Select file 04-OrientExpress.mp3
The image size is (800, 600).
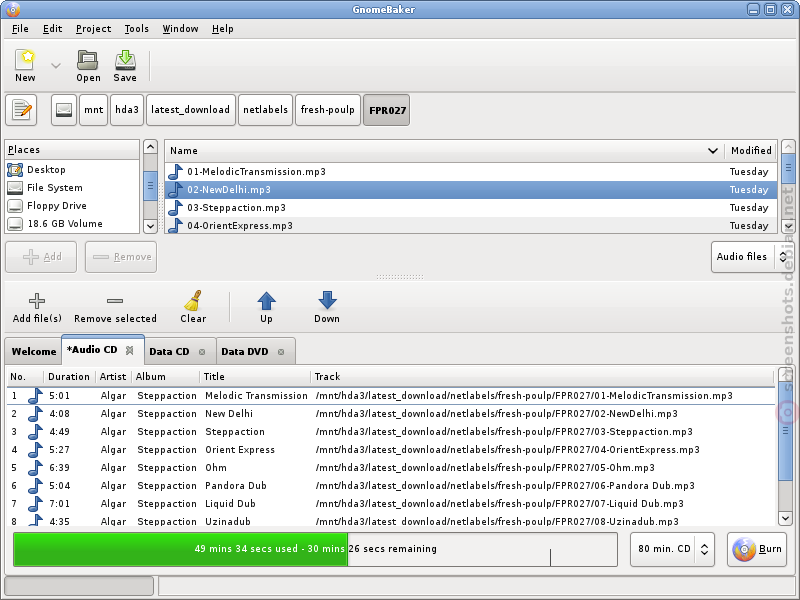(x=470, y=225)
